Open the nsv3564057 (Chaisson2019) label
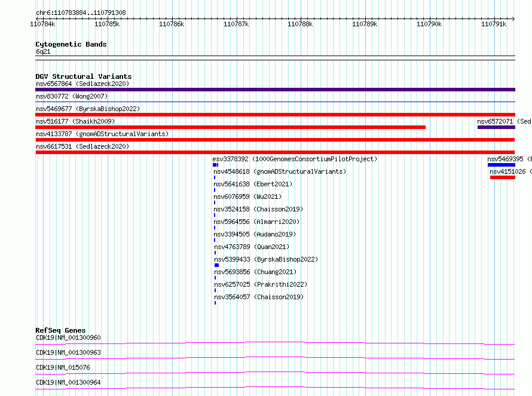Viewport: 532px width, 396px height. click(x=259, y=297)
